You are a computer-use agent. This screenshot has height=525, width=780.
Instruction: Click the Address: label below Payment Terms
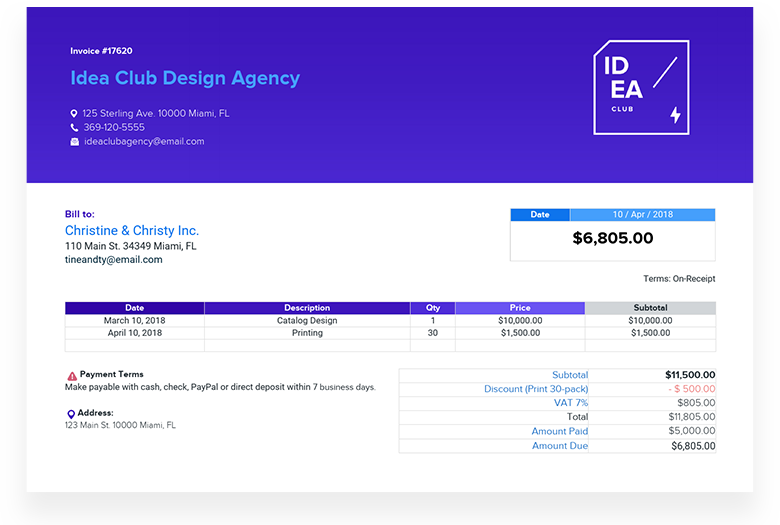click(95, 413)
